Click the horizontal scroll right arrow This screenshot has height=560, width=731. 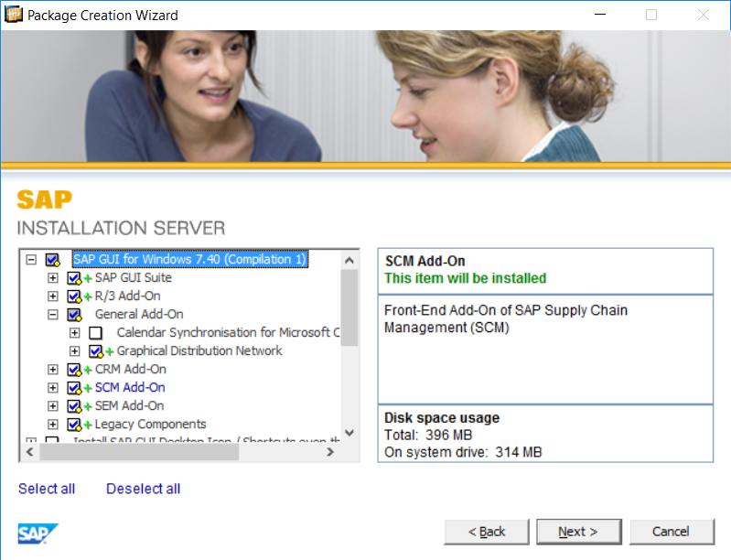[330, 452]
